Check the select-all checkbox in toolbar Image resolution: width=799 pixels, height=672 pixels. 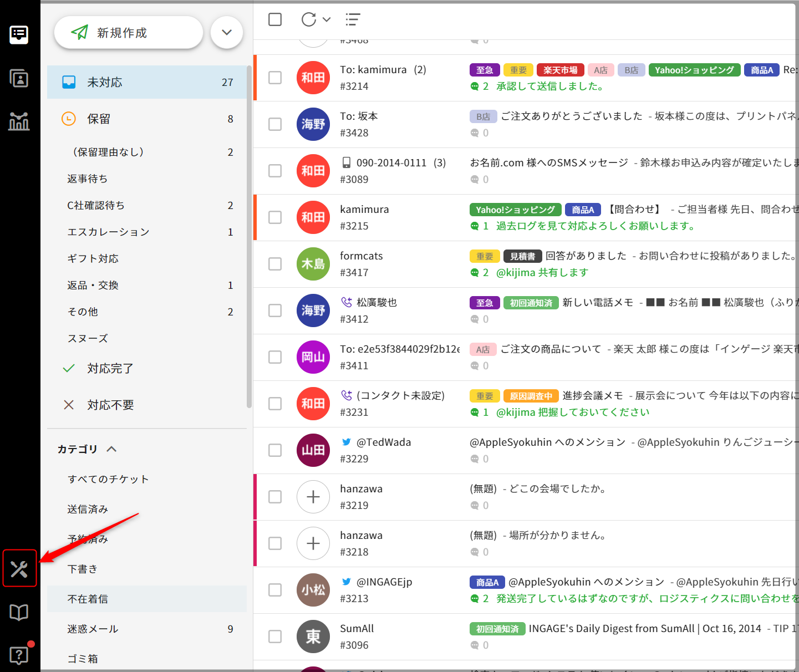[275, 19]
